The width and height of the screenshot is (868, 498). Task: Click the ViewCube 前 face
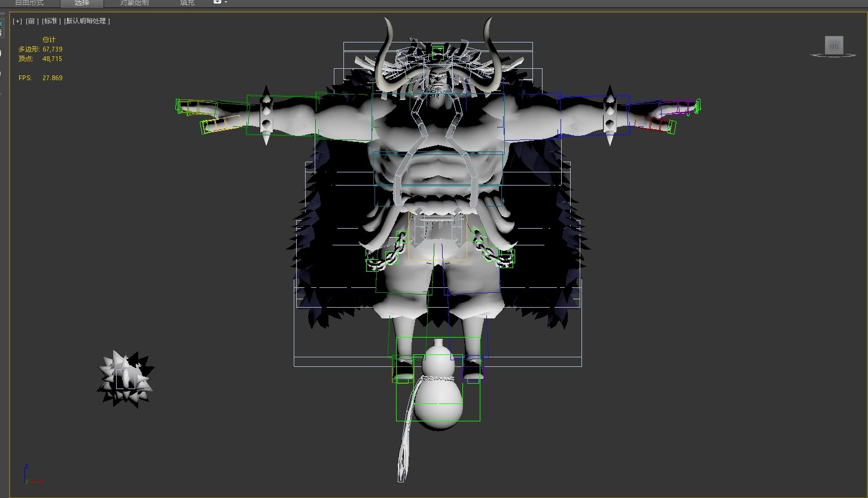pyautogui.click(x=834, y=44)
